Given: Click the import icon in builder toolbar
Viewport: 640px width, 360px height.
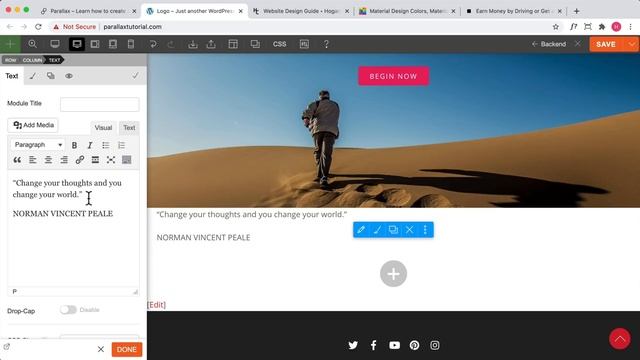Looking at the screenshot, I should pos(193,44).
